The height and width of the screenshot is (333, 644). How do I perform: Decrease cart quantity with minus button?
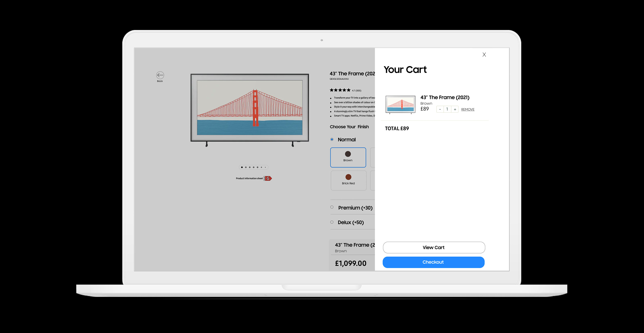click(440, 109)
